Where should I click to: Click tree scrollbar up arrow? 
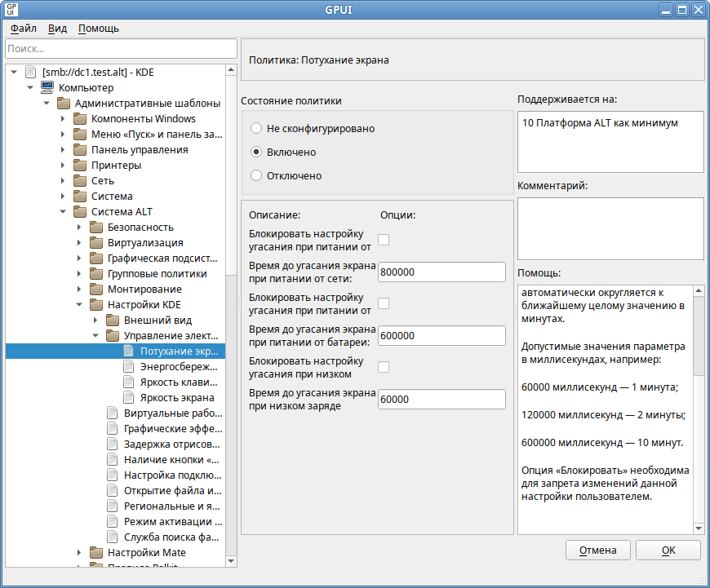click(x=231, y=69)
